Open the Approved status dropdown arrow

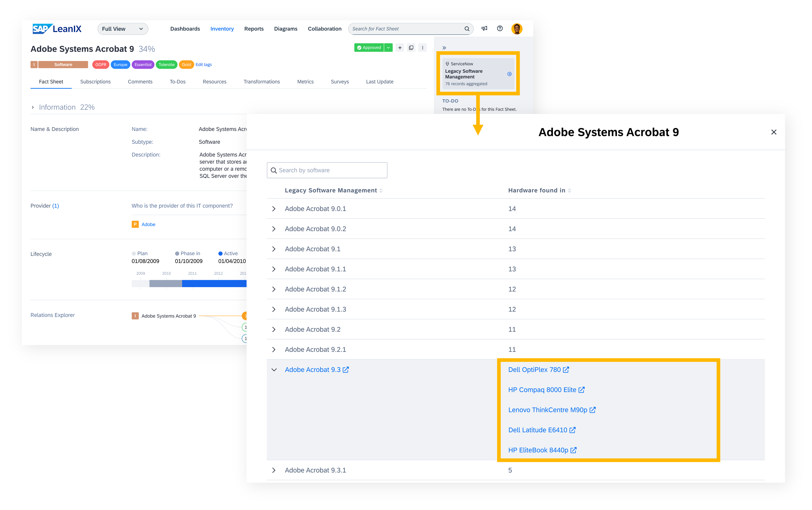click(388, 48)
